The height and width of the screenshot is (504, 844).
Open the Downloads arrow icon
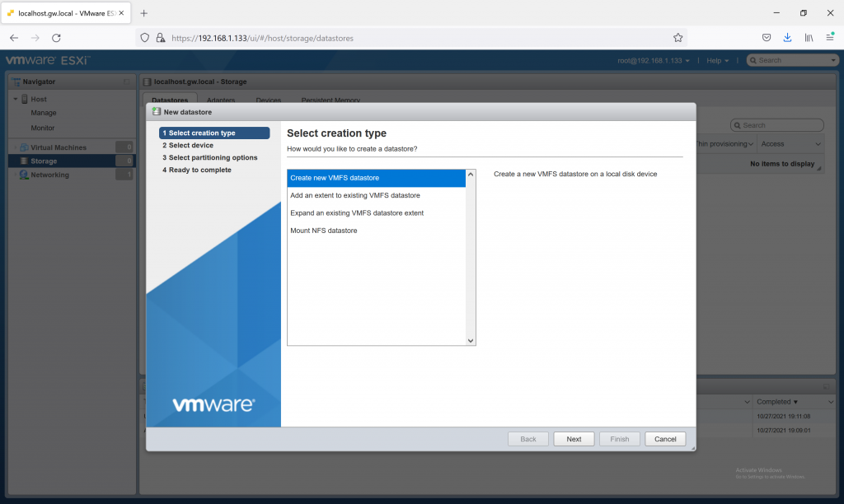point(787,38)
